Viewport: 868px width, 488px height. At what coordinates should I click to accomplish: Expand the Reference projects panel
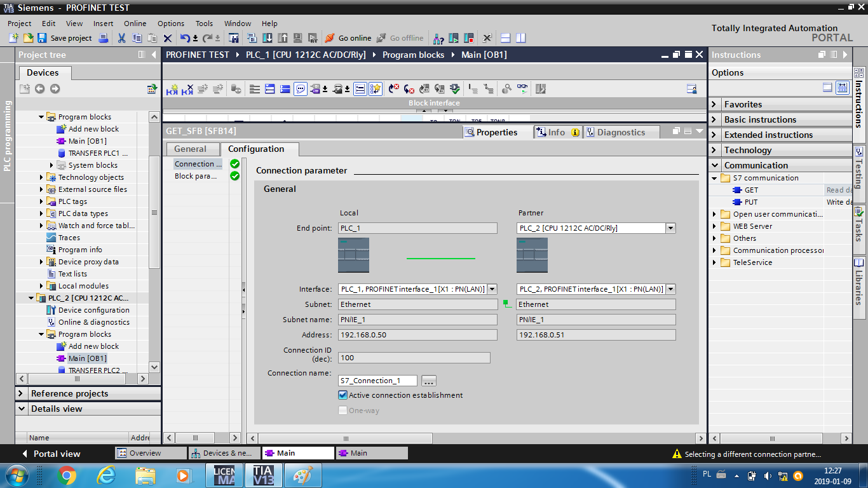coord(21,393)
